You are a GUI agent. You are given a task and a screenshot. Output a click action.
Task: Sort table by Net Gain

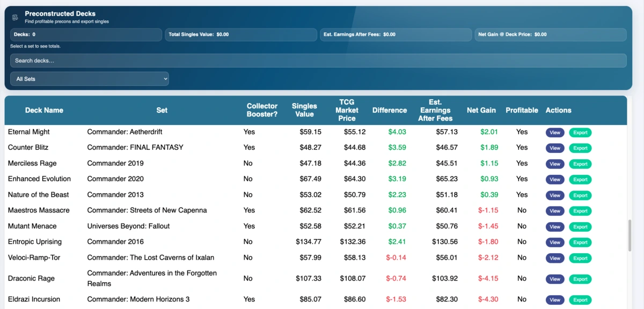pos(481,110)
